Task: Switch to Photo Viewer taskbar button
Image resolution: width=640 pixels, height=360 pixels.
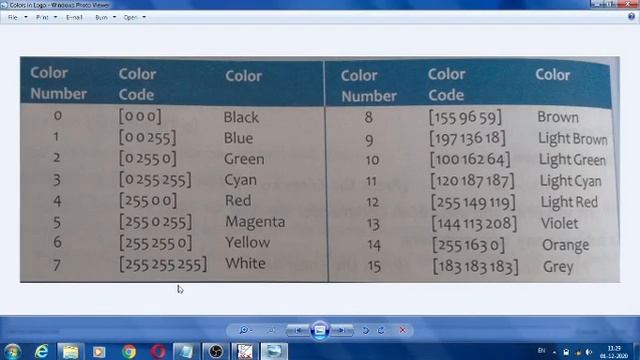Action: coord(274,351)
